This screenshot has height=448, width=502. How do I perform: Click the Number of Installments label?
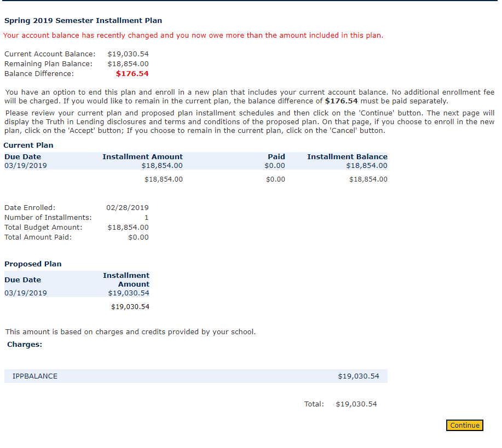(x=48, y=218)
